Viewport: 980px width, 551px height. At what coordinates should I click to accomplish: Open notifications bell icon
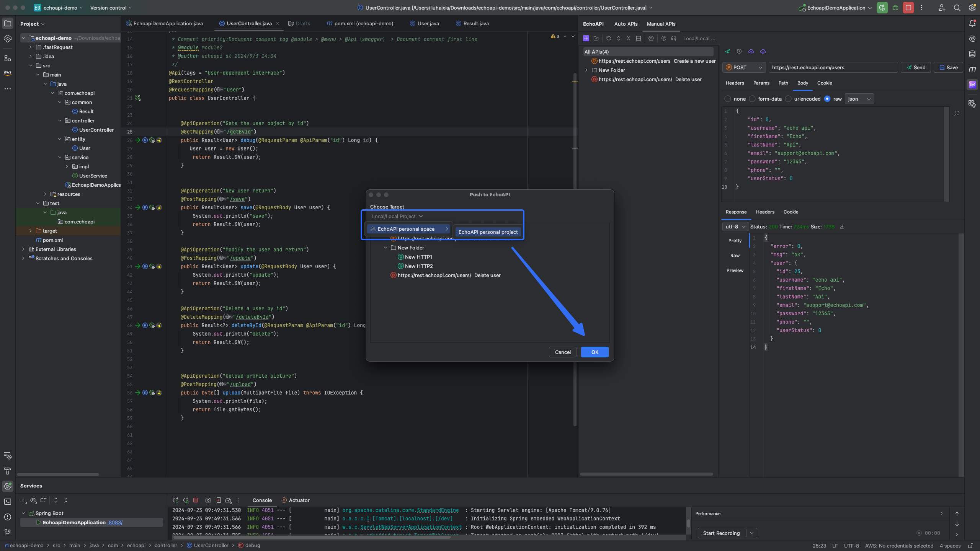coord(972,23)
